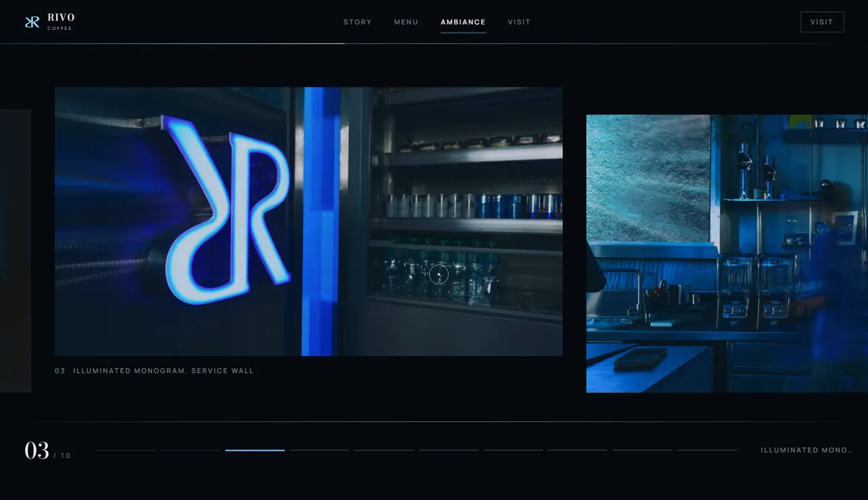
Task: Jump to the second slide progress segment
Action: coord(191,450)
